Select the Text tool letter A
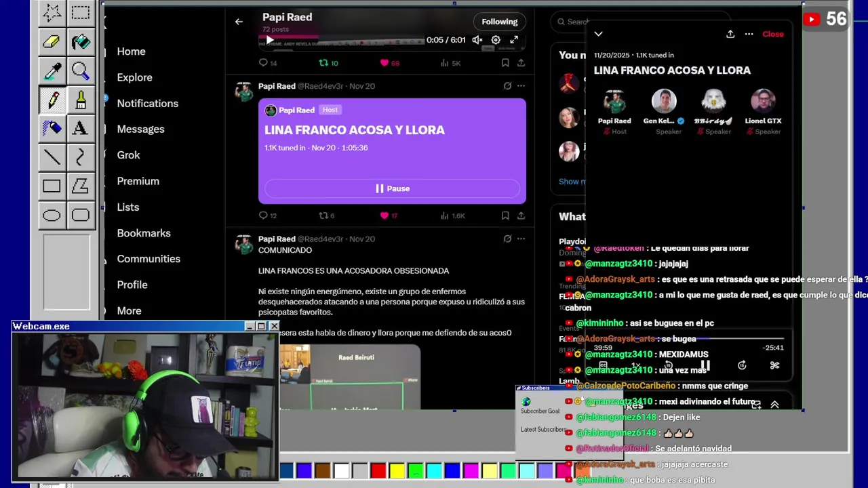This screenshot has height=488, width=868. tap(81, 128)
